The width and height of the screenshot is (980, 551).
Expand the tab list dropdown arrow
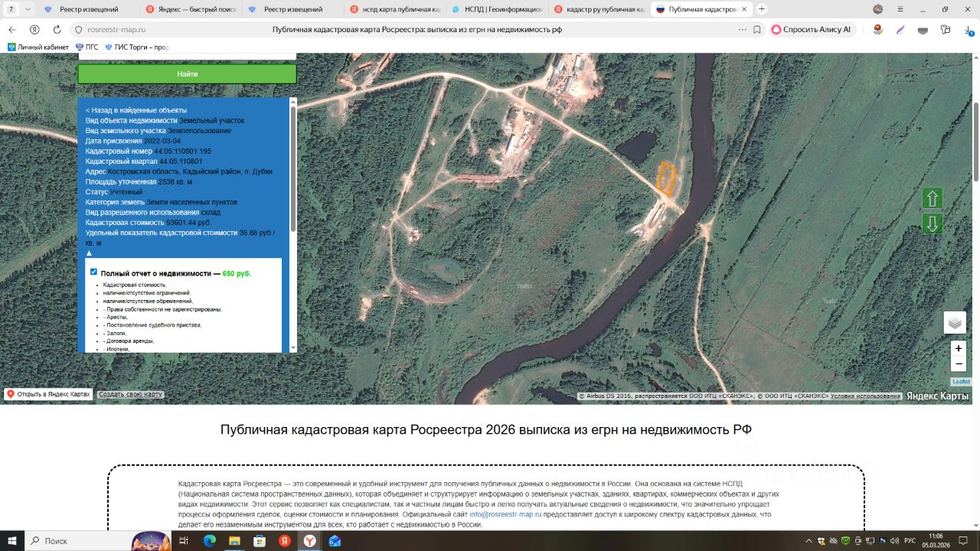click(28, 9)
